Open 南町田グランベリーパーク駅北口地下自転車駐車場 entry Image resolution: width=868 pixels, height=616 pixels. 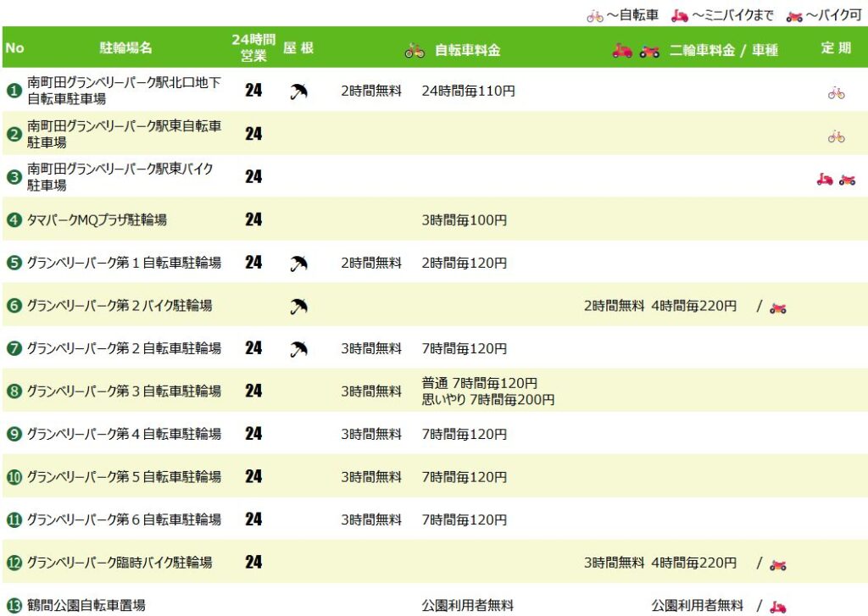coord(124,90)
